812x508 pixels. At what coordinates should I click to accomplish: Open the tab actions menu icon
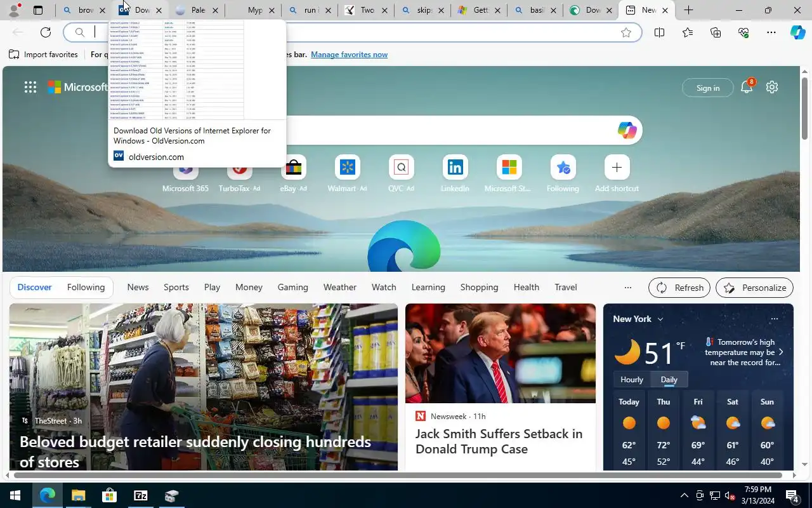[x=38, y=10]
